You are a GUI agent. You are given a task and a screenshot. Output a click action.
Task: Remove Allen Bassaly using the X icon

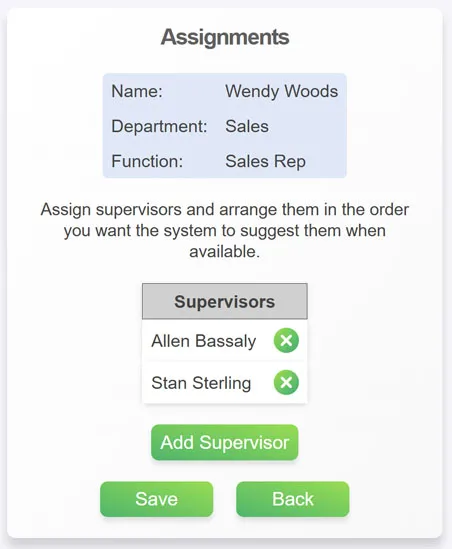[x=286, y=340]
